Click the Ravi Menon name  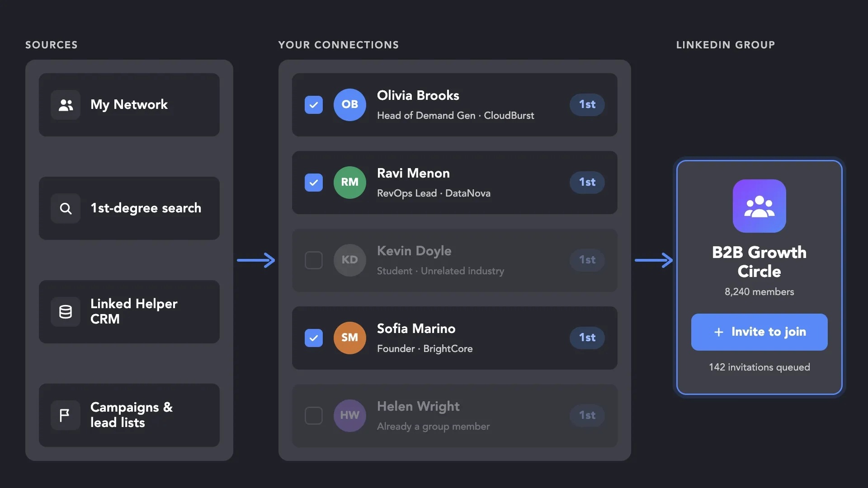pos(413,173)
